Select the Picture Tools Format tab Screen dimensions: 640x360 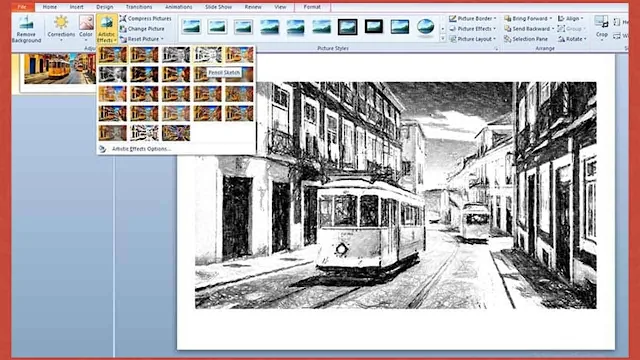coord(312,7)
